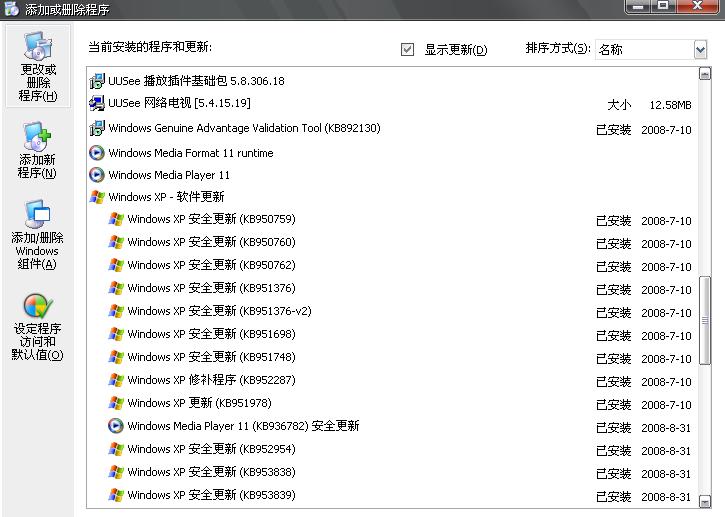
Task: Click the flag icon for KB951698
Action: [116, 334]
